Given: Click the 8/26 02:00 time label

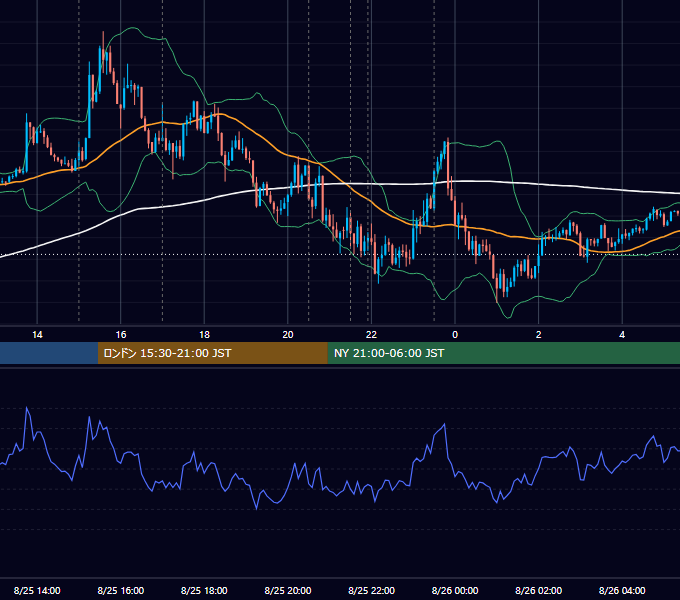Looking at the screenshot, I should click(x=539, y=590).
